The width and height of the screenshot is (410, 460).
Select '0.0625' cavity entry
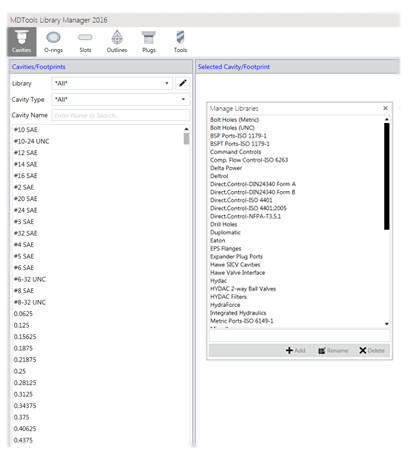click(23, 314)
